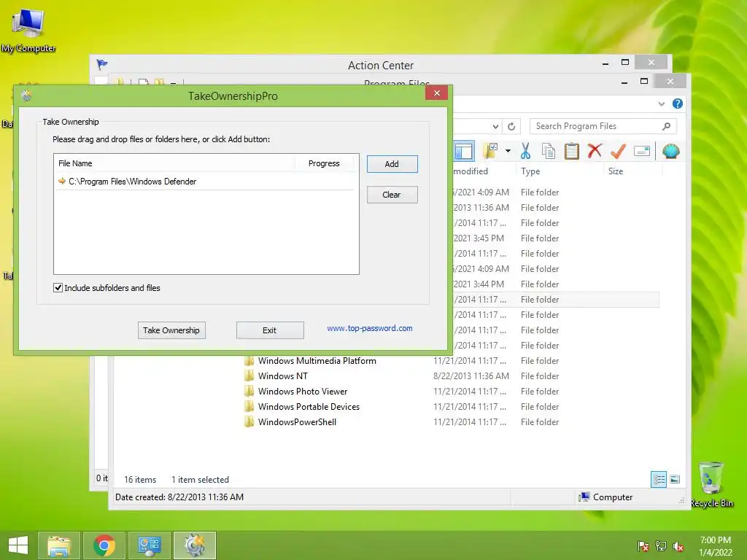The image size is (747, 560).
Task: Click the TakeOwnershipPro title bar app icon
Action: click(27, 96)
